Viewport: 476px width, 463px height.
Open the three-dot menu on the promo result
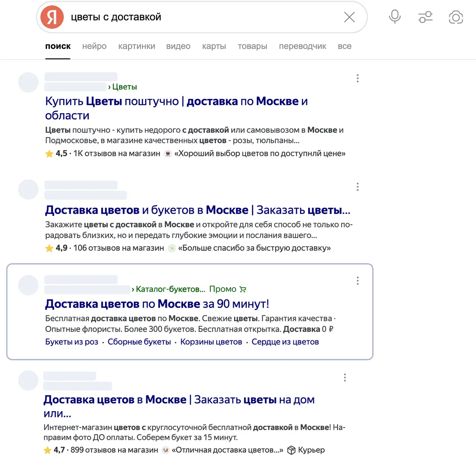tap(357, 281)
